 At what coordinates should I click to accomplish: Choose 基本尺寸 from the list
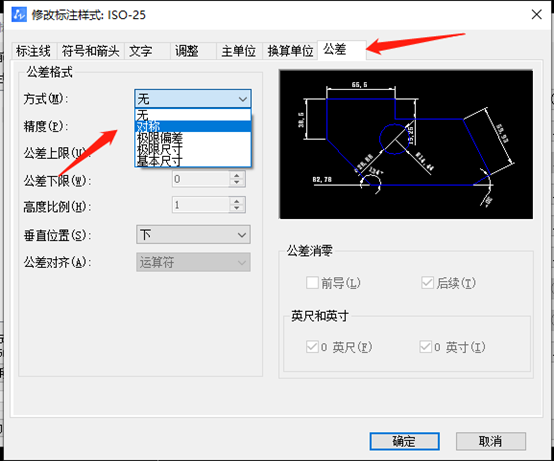193,161
